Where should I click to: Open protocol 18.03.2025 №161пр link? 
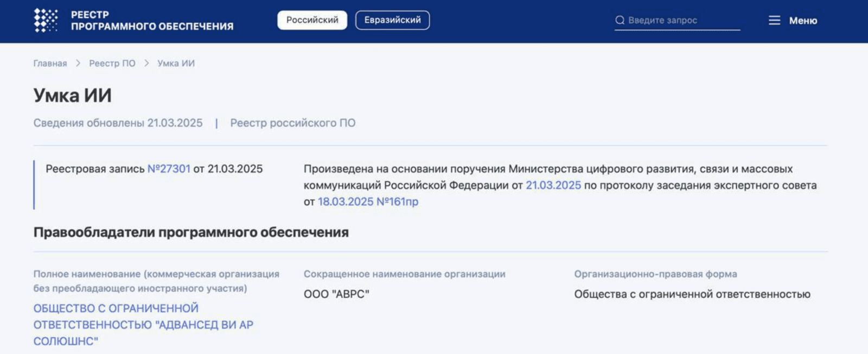[x=368, y=201]
